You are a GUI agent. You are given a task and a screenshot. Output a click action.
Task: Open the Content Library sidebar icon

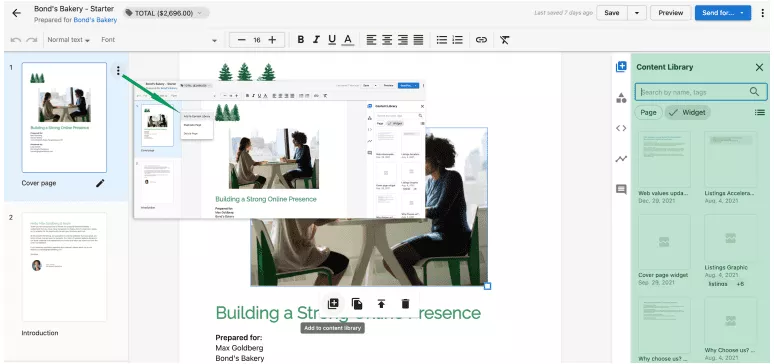coord(621,67)
